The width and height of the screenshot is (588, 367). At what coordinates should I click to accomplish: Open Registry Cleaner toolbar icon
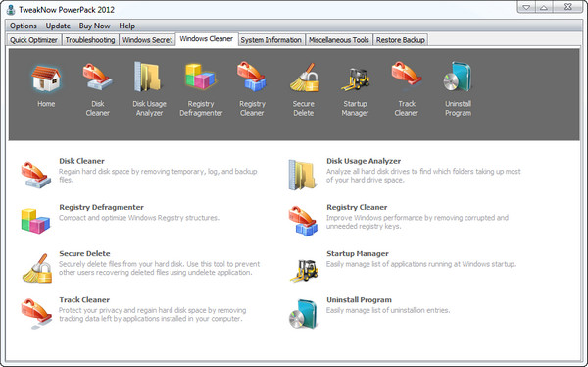pos(252,77)
